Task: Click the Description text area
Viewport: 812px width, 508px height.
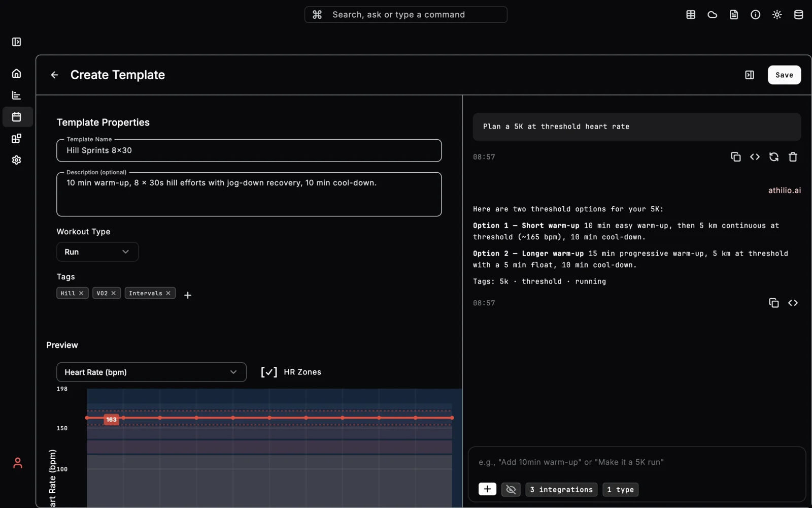Action: [249, 195]
